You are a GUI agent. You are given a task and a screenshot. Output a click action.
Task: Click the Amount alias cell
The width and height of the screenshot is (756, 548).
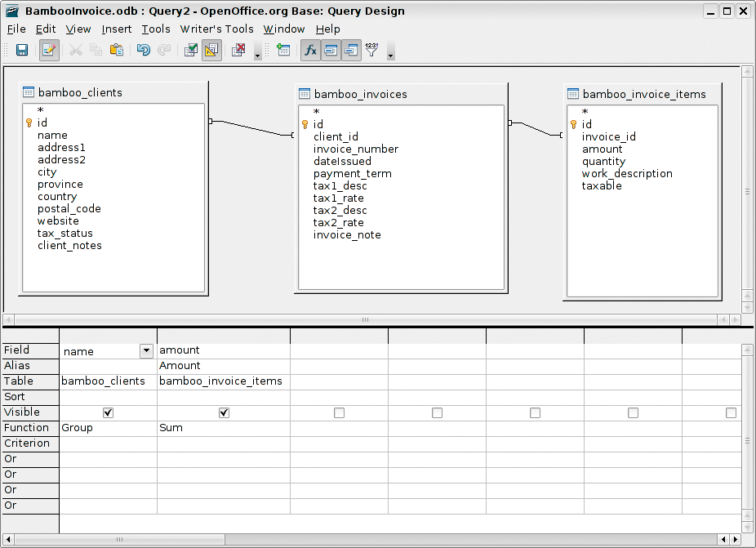[x=224, y=366]
